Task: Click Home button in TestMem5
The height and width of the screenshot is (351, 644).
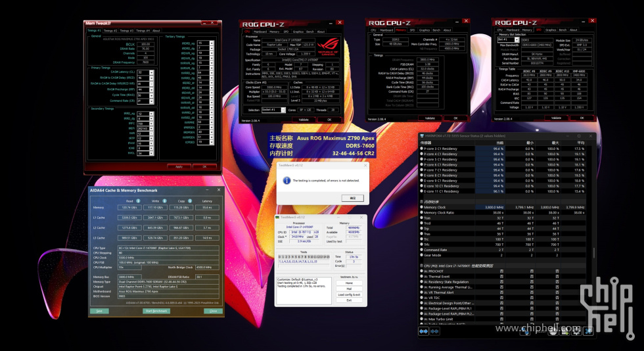Action: point(349,283)
